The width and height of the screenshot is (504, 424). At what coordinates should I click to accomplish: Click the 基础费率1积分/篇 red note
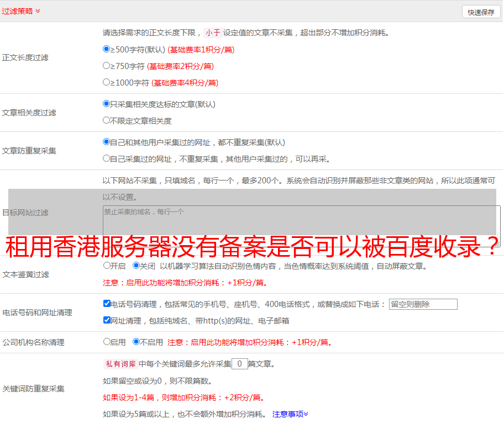(x=201, y=50)
